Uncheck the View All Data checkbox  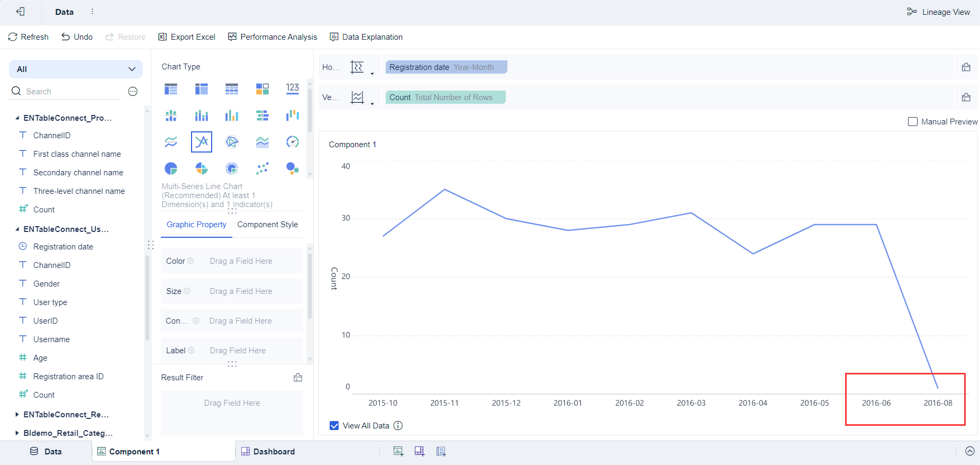[x=334, y=426]
